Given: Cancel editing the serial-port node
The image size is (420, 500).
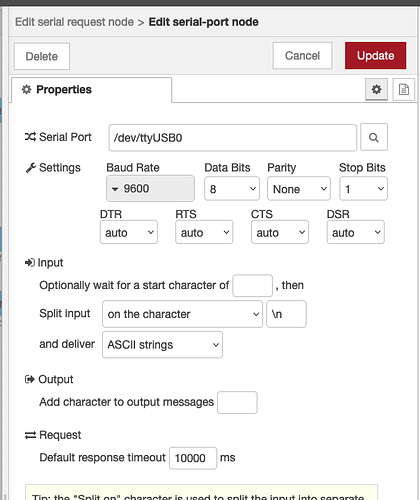Looking at the screenshot, I should (302, 56).
